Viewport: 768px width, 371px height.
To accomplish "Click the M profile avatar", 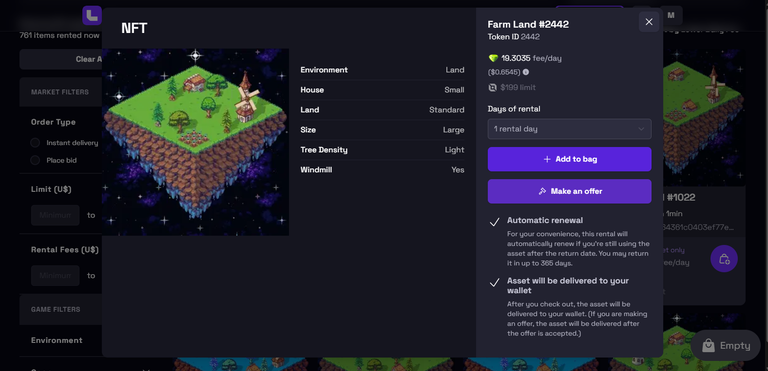I will tap(671, 15).
